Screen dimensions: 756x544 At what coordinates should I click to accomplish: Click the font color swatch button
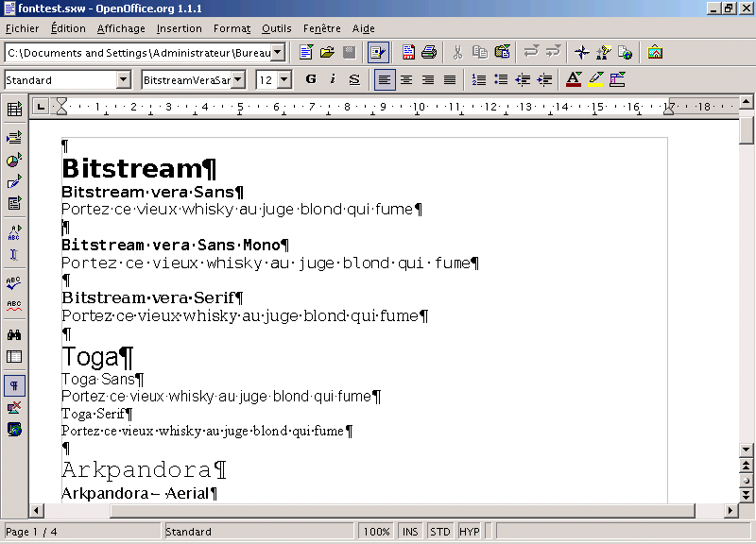pyautogui.click(x=574, y=79)
